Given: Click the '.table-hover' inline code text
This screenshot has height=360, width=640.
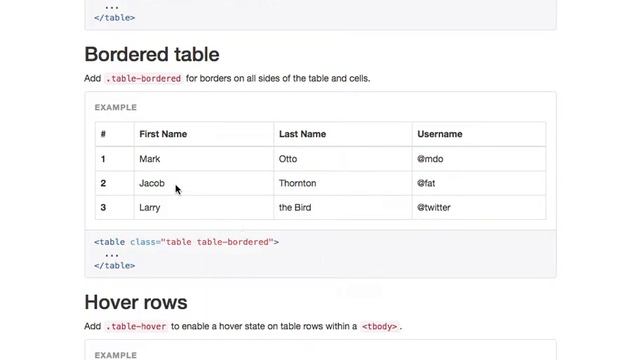Looking at the screenshot, I should 136,327.
